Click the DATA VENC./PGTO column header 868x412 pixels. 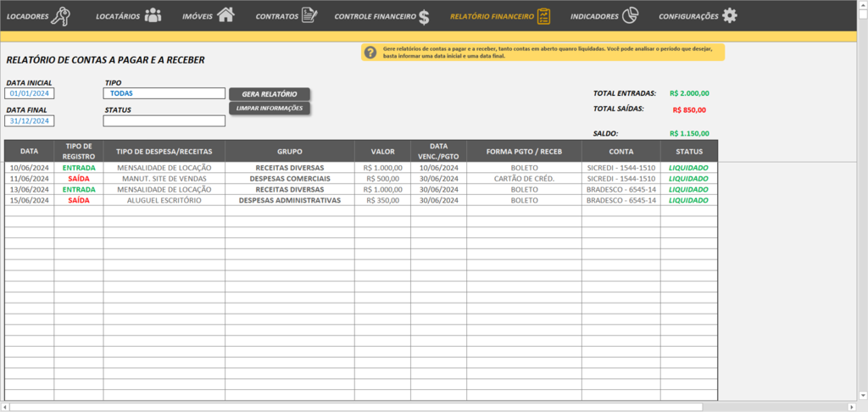coord(438,151)
